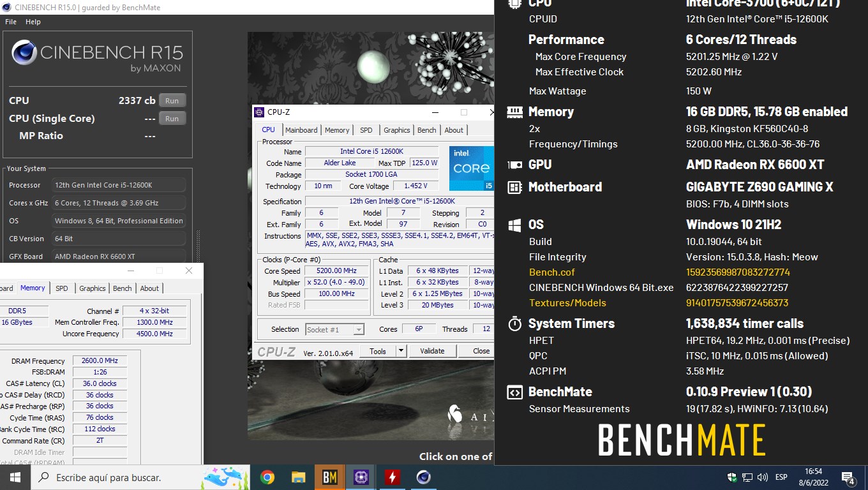
Task: Switch to the Mainboard tab in CPU-Z
Action: 301,130
